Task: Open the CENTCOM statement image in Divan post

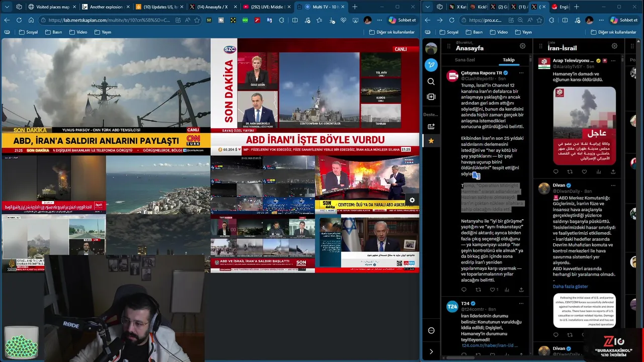Action: point(584,311)
